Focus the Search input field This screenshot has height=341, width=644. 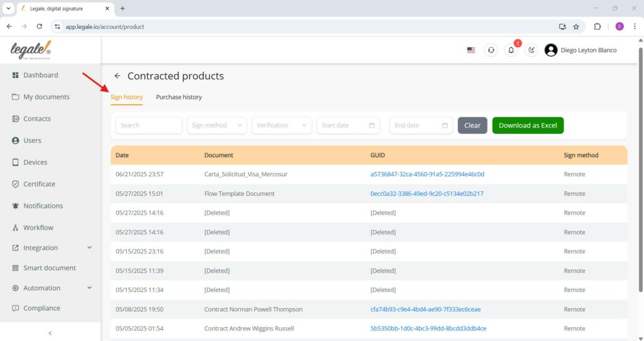click(148, 125)
